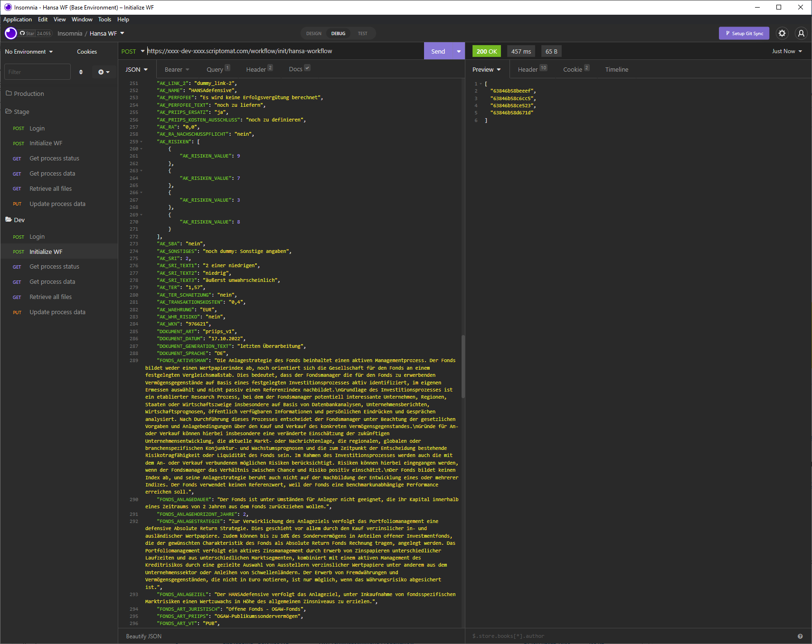The image size is (812, 644).
Task: Fold the code block at line 263
Action: (141, 171)
